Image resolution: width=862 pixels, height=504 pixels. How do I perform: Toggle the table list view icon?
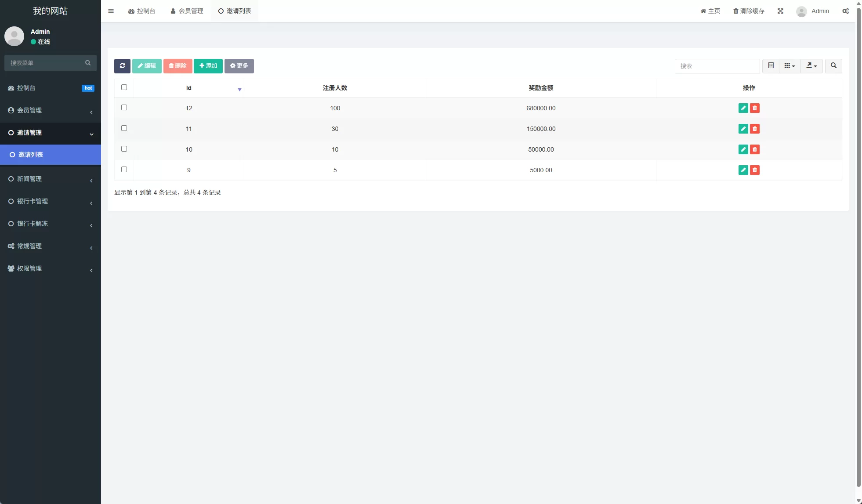click(x=771, y=66)
